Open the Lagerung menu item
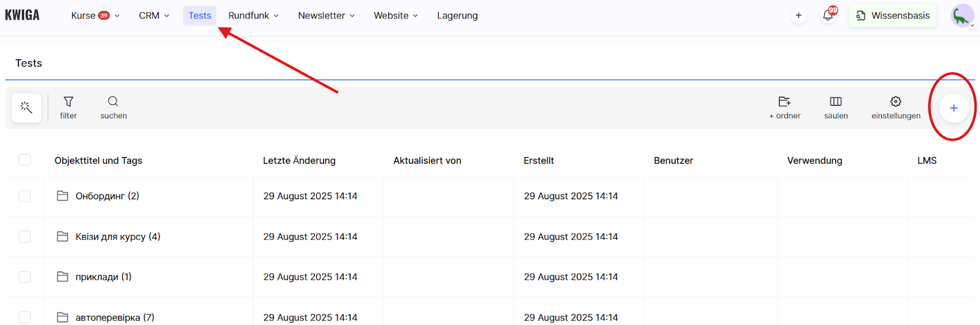The height and width of the screenshot is (325, 980). click(457, 16)
